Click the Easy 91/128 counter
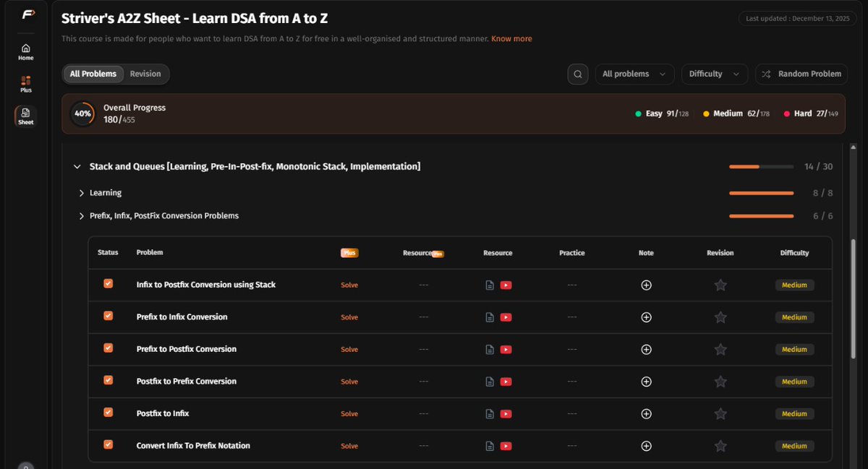This screenshot has width=868, height=469. (662, 113)
